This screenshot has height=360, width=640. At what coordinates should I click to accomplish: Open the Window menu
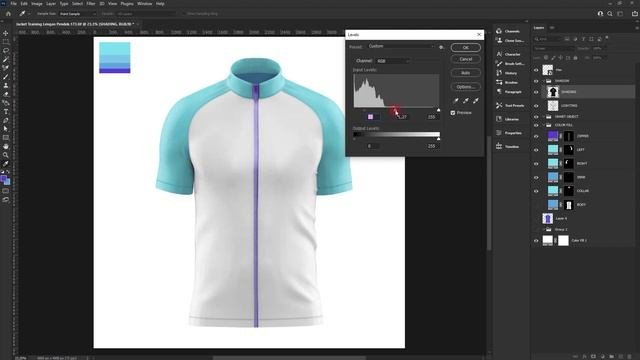click(x=144, y=4)
